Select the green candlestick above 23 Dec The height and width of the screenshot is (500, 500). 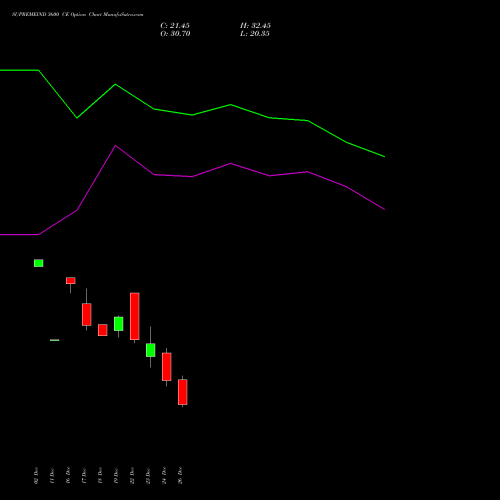point(151,350)
